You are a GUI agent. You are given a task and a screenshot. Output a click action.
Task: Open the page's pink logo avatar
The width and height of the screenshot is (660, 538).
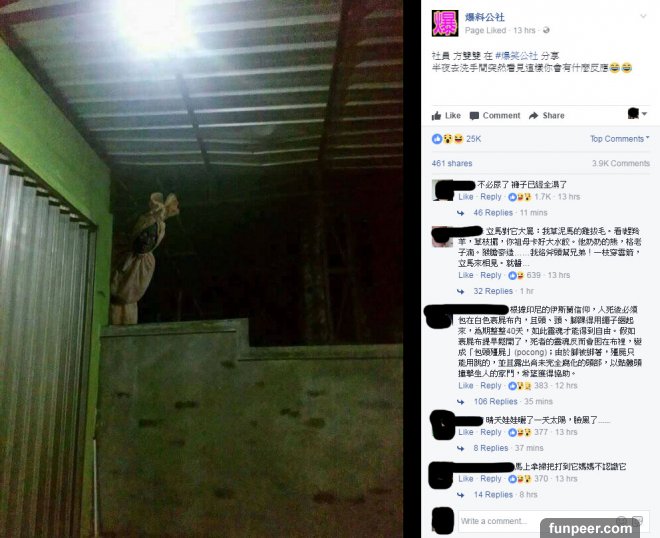pyautogui.click(x=445, y=24)
